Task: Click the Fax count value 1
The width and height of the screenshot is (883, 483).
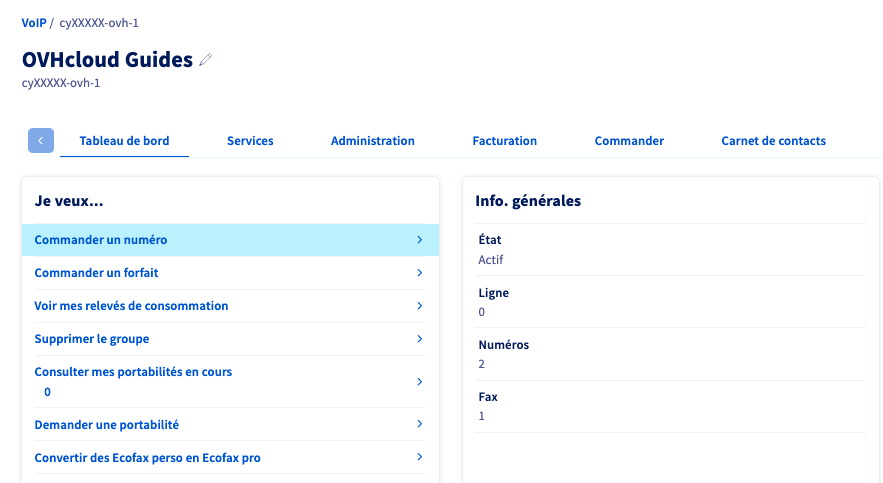Action: [x=481, y=416]
